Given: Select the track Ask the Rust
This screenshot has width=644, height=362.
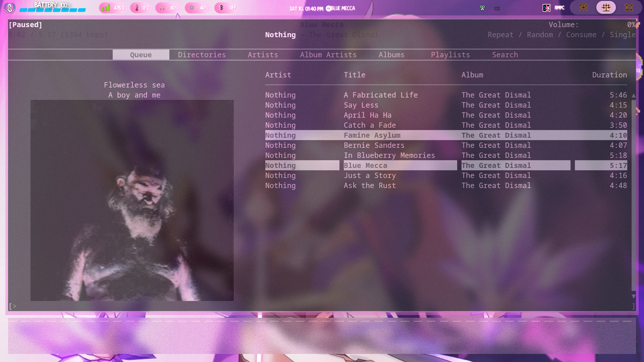Looking at the screenshot, I should coord(370,185).
